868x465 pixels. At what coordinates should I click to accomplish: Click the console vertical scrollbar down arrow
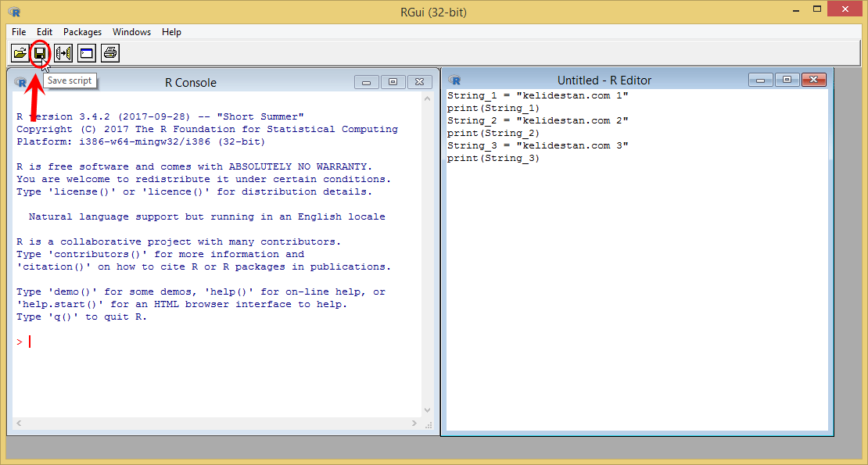pyautogui.click(x=428, y=410)
